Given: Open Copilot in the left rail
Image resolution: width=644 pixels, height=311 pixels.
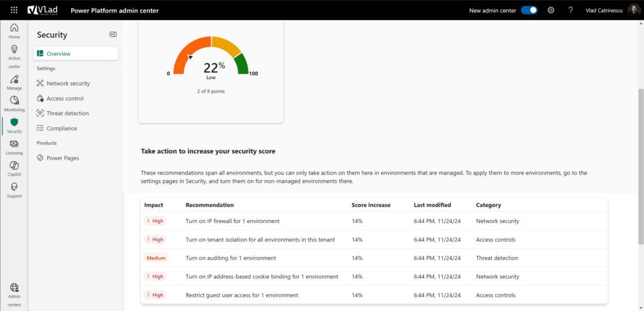Looking at the screenshot, I should [14, 169].
